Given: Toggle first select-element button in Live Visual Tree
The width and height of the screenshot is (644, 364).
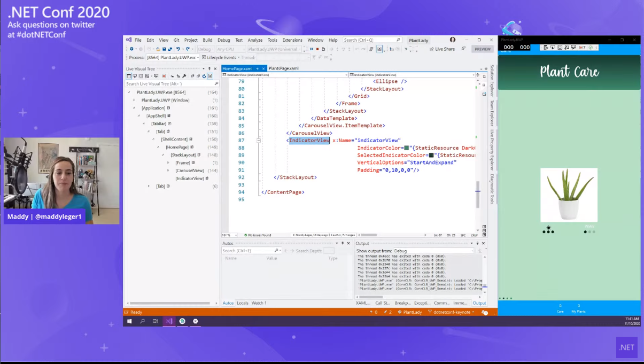Looking at the screenshot, I should (x=129, y=76).
